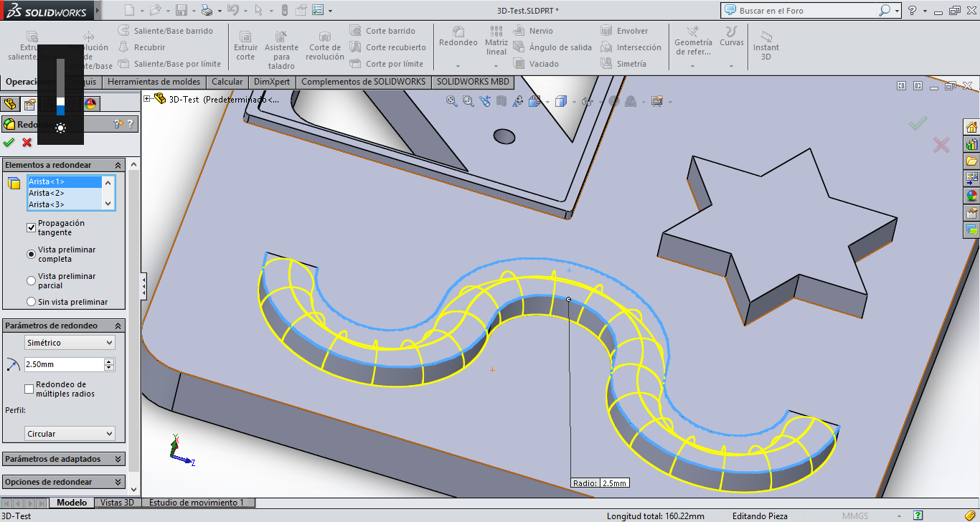This screenshot has height=522, width=980.
Task: Click the Nervio rib tool
Action: (x=533, y=31)
